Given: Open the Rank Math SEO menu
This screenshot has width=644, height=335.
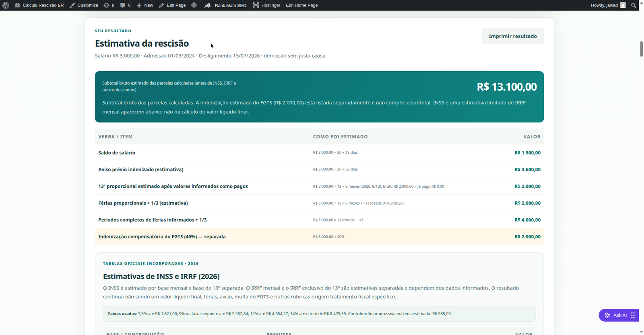Looking at the screenshot, I should pos(225,5).
